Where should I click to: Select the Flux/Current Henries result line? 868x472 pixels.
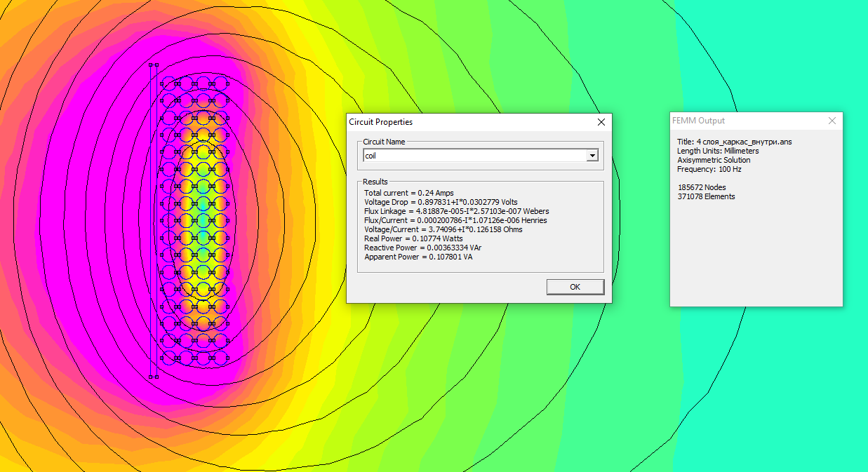pyautogui.click(x=455, y=220)
